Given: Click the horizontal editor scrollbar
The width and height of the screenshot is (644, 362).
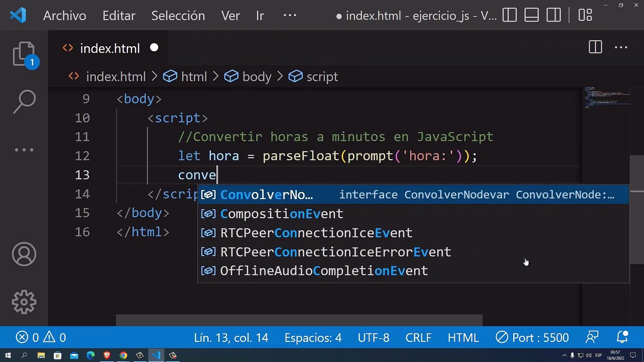Looking at the screenshot, I should (x=299, y=320).
